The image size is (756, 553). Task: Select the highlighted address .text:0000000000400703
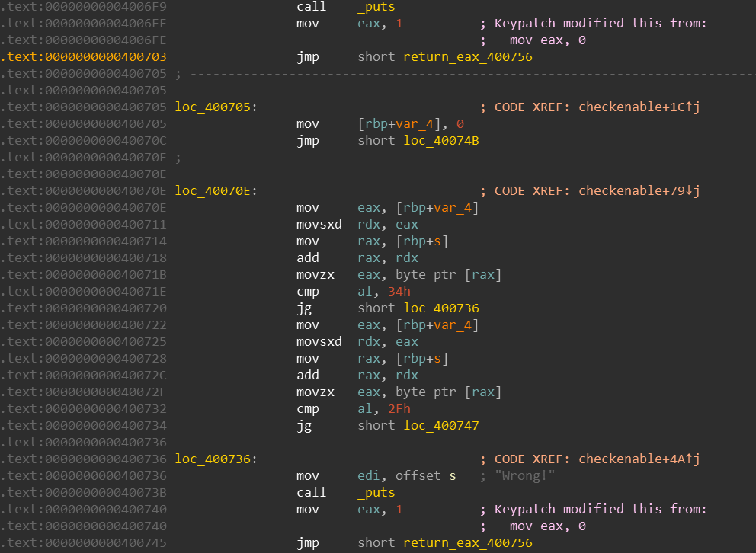[x=84, y=57]
